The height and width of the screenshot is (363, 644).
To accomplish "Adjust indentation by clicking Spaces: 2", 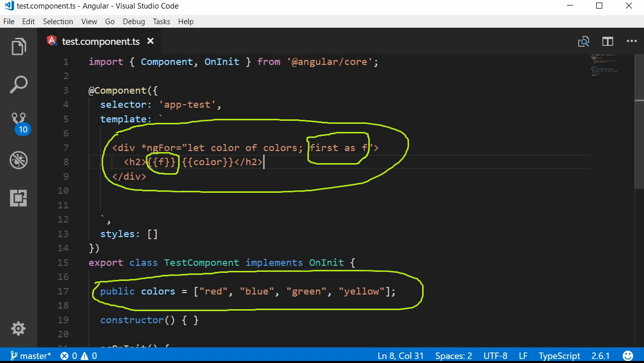I will [453, 355].
